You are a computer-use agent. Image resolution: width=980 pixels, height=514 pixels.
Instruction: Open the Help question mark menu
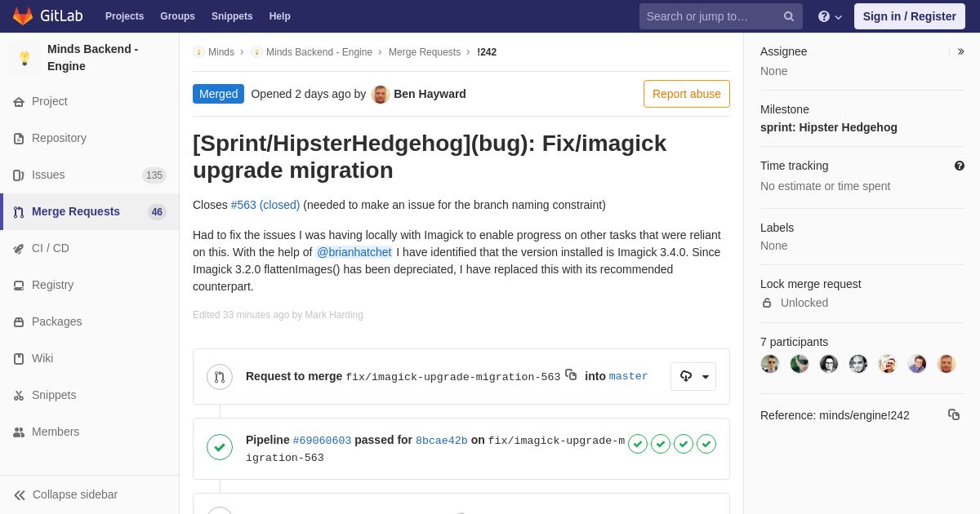pyautogui.click(x=830, y=16)
